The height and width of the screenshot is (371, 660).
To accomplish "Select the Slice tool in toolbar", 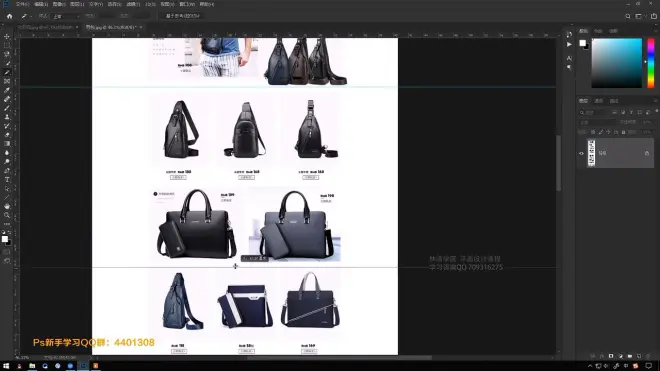I will click(7, 72).
